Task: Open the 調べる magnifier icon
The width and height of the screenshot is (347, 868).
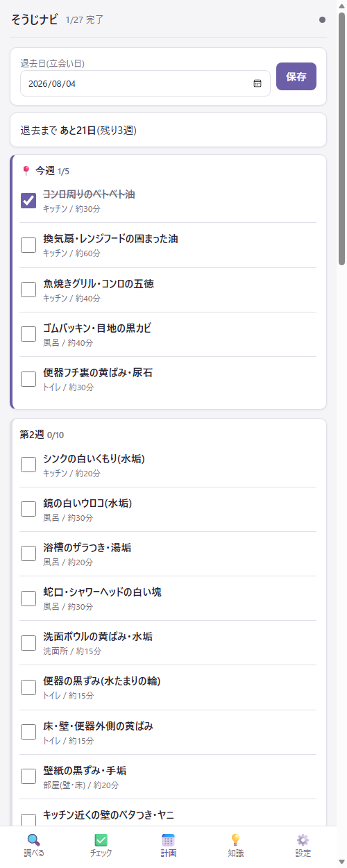Action: pyautogui.click(x=33, y=840)
